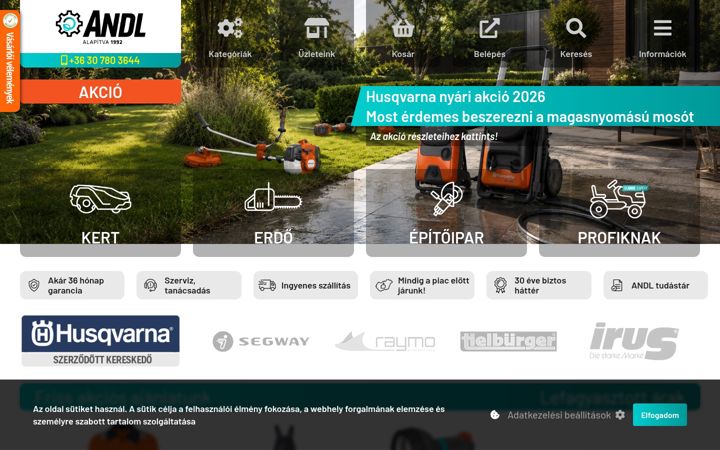Click the raymo brand logo
720x450 pixels.
[x=385, y=342]
